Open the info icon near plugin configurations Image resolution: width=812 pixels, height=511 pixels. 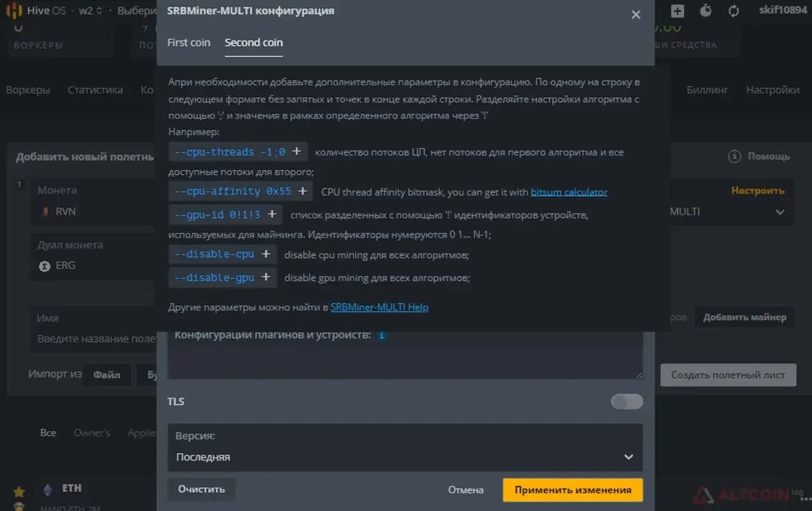[382, 335]
